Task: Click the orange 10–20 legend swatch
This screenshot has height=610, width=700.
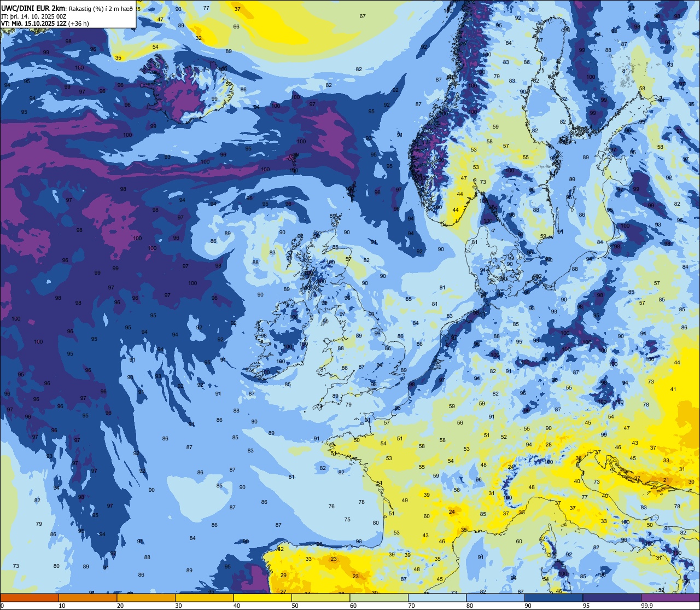Action: [87, 598]
